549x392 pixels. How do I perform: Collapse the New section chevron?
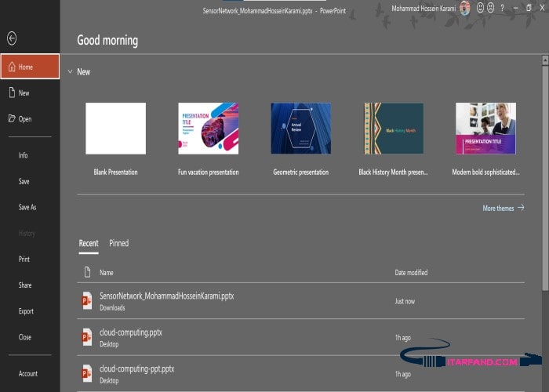tap(70, 71)
